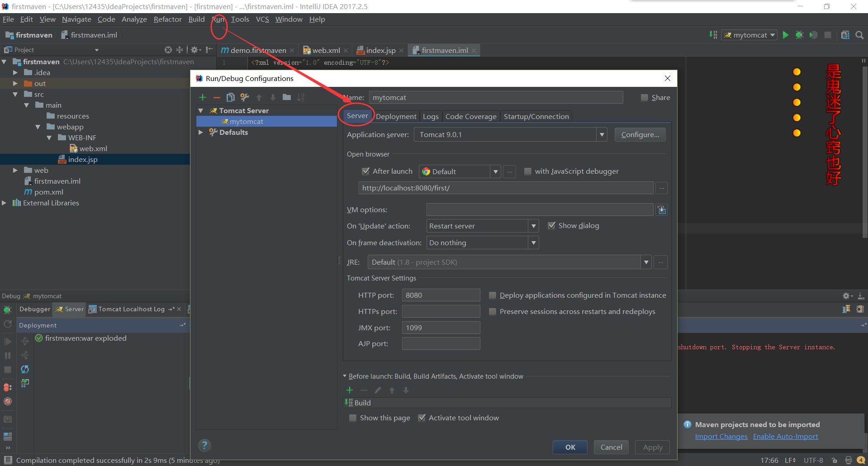
Task: Click the Restore Layout icon in Debug sidebar
Action: (7, 437)
